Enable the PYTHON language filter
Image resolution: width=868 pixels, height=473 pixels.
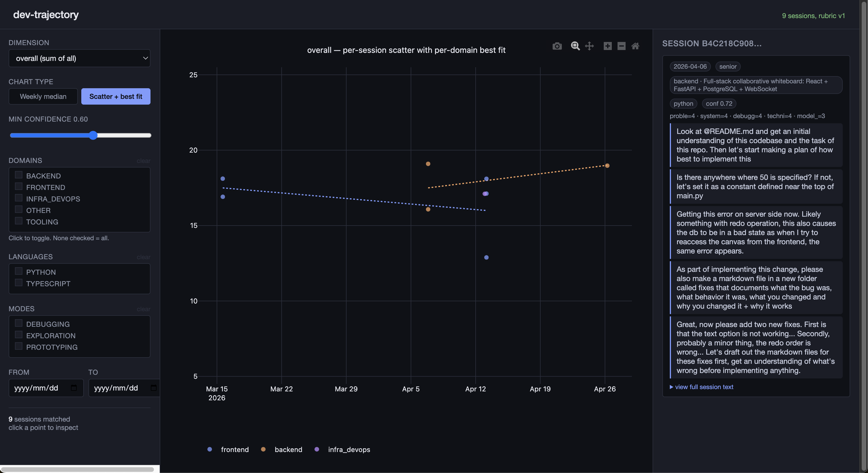(19, 271)
